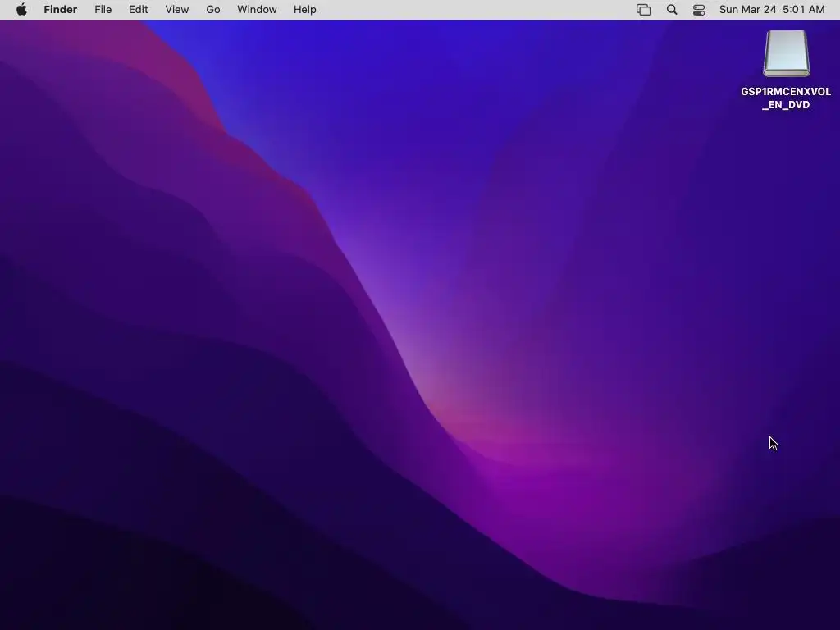The height and width of the screenshot is (630, 840).
Task: Click the screen mirroring menu bar icon
Action: point(643,10)
